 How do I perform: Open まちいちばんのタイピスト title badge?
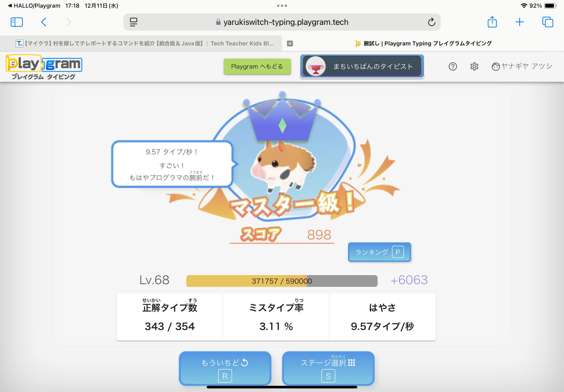362,66
